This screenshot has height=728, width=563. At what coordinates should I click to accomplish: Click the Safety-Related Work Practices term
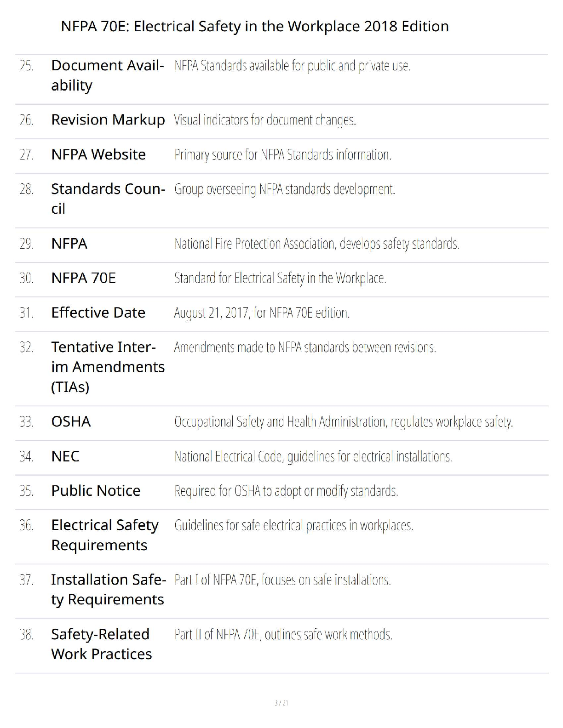pos(101,644)
